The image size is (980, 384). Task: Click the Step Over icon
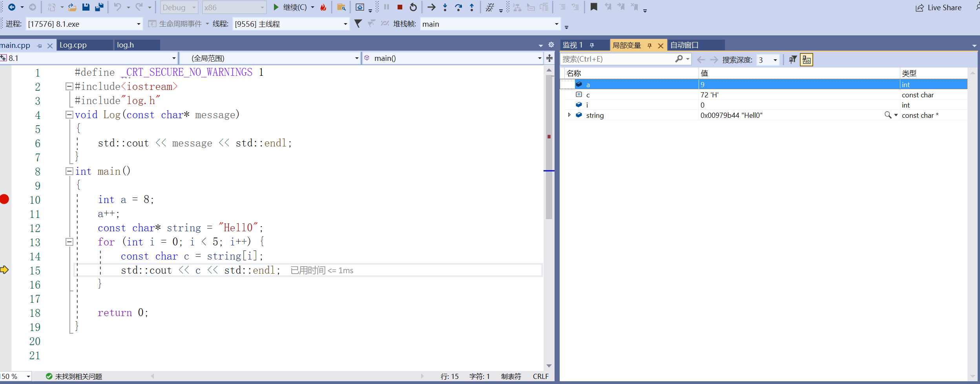coord(458,7)
